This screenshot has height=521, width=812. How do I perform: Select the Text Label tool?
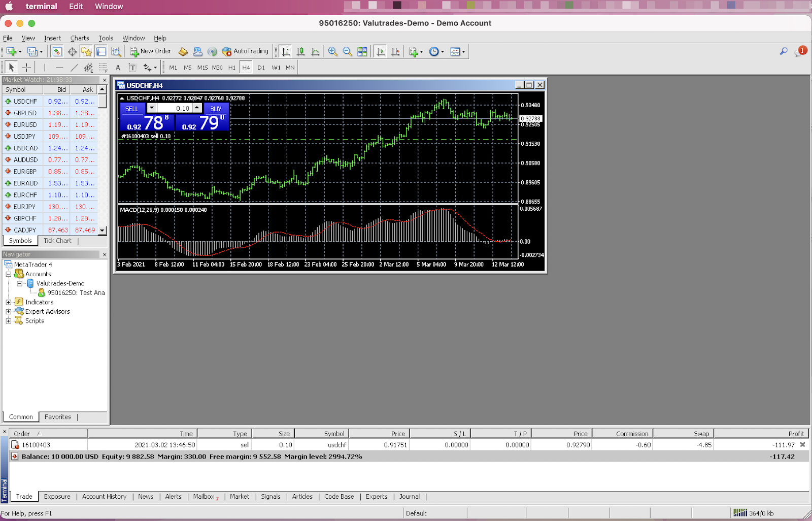click(132, 67)
